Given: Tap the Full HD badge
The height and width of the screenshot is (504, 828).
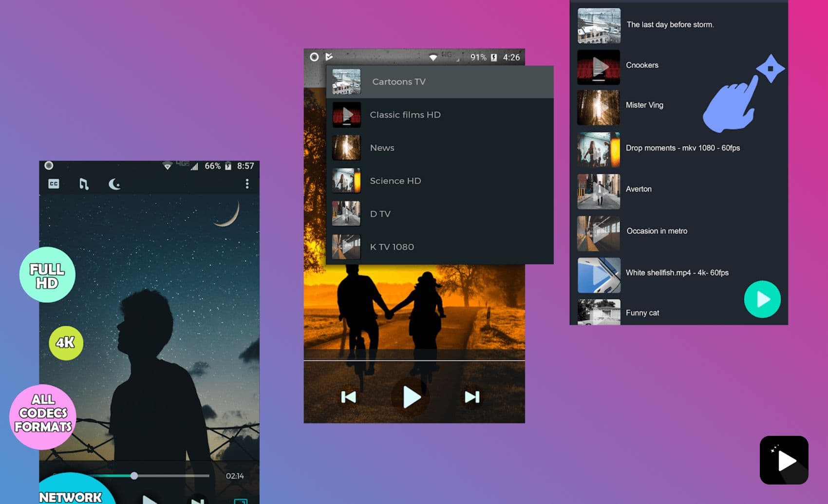Looking at the screenshot, I should [47, 275].
